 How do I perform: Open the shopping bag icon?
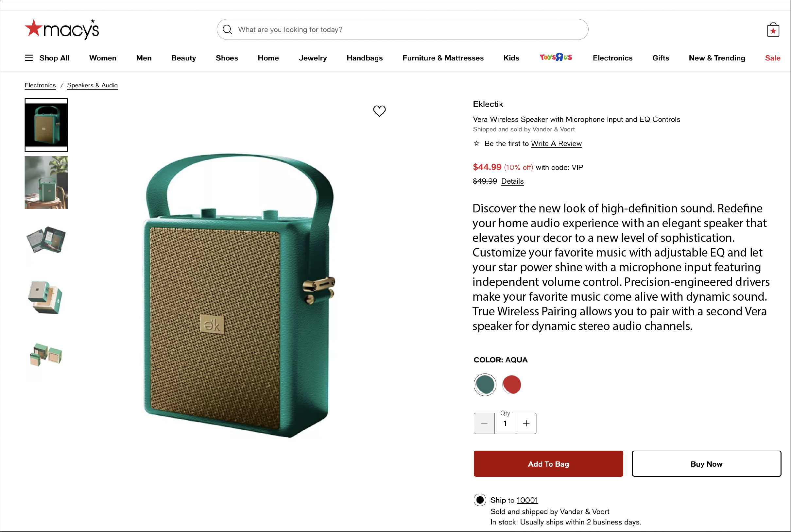pyautogui.click(x=773, y=30)
